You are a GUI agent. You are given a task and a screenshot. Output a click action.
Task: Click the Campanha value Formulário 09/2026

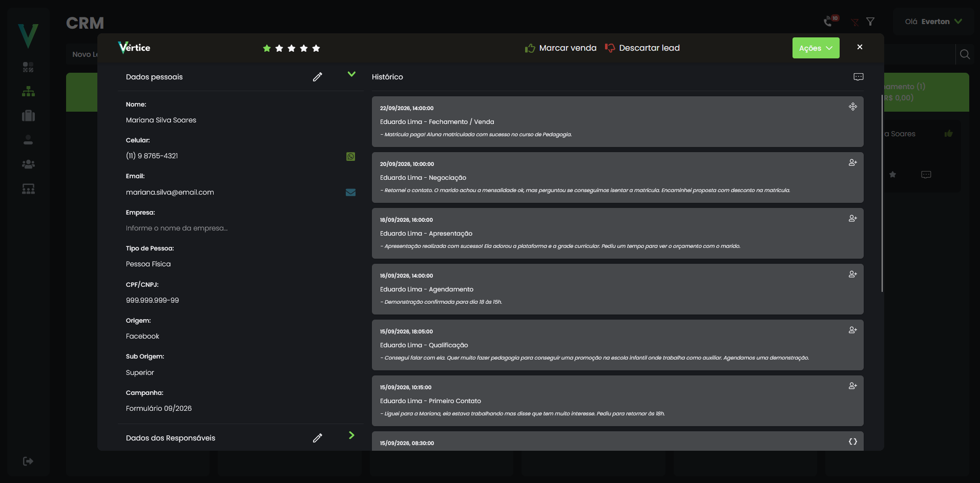click(159, 409)
